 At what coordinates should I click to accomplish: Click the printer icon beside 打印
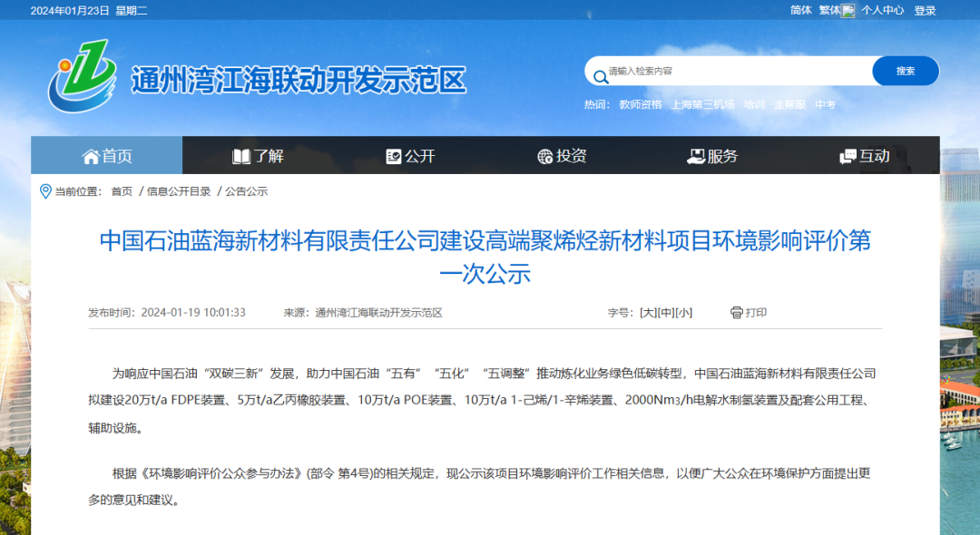[x=737, y=312]
